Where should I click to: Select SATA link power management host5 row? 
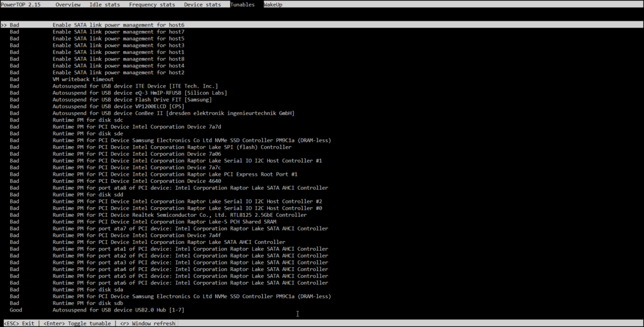pos(97,39)
